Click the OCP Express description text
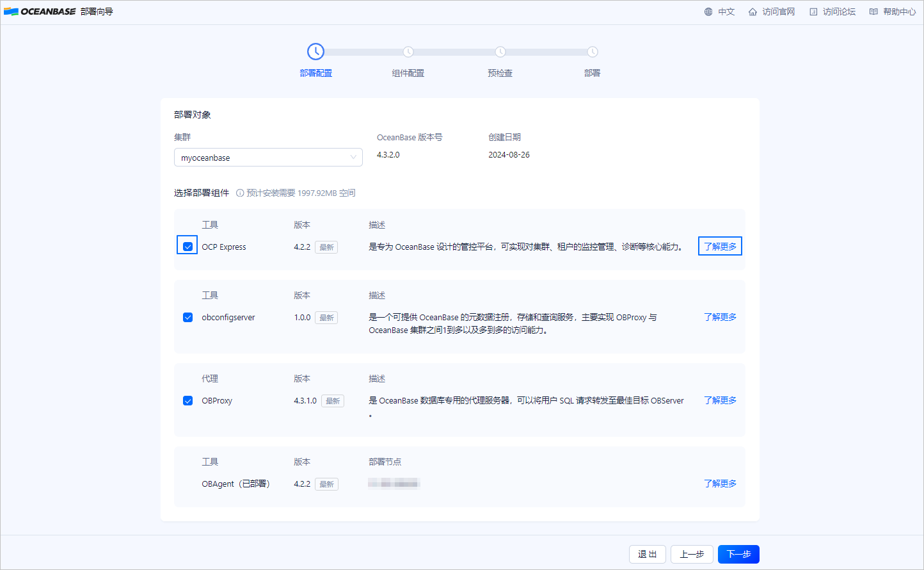This screenshot has width=924, height=570. pos(526,247)
